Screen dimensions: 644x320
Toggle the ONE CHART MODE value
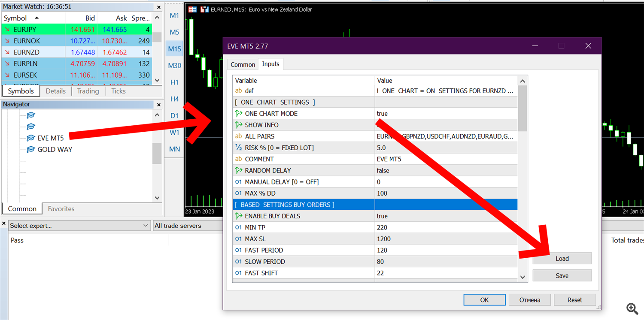[x=446, y=114]
